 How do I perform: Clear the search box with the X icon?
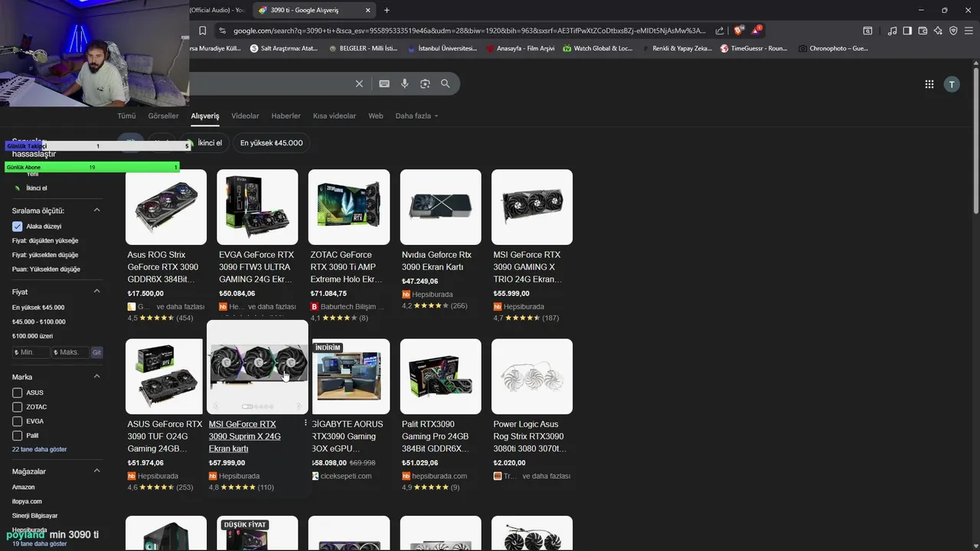[x=359, y=83]
